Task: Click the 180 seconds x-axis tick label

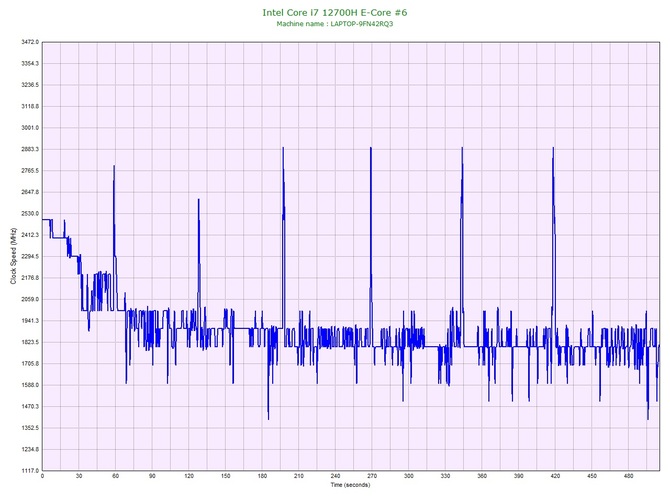Action: point(262,476)
